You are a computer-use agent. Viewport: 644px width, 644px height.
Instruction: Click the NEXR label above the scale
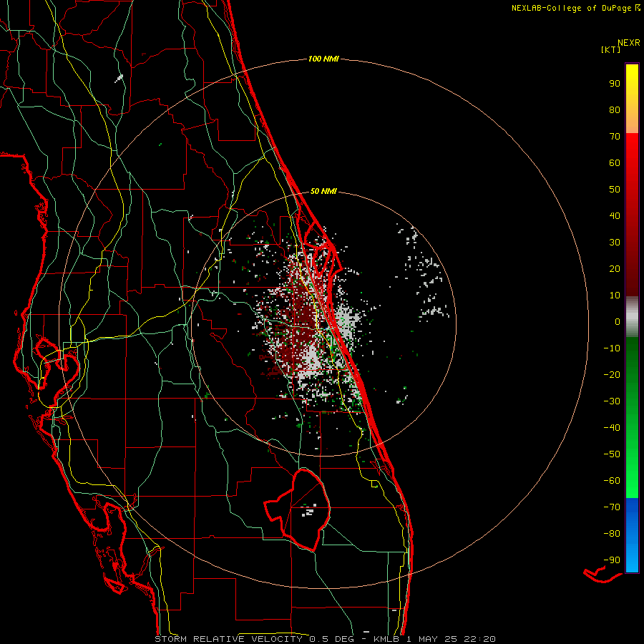(629, 42)
